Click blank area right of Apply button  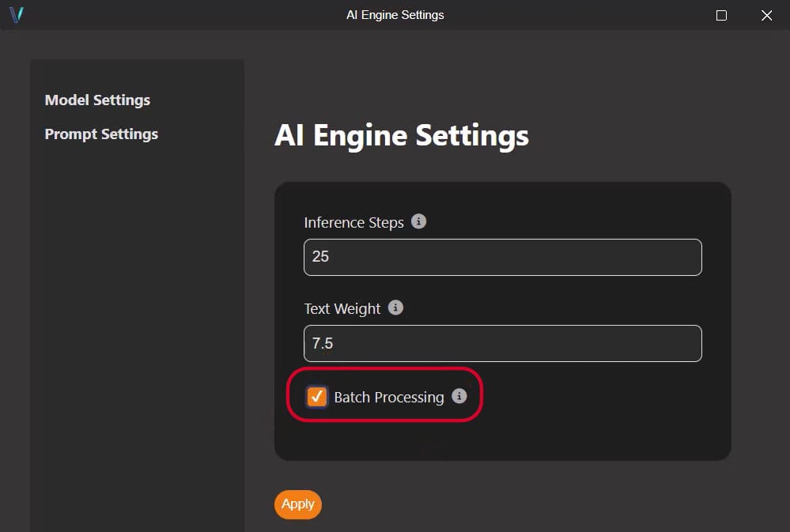click(514, 504)
